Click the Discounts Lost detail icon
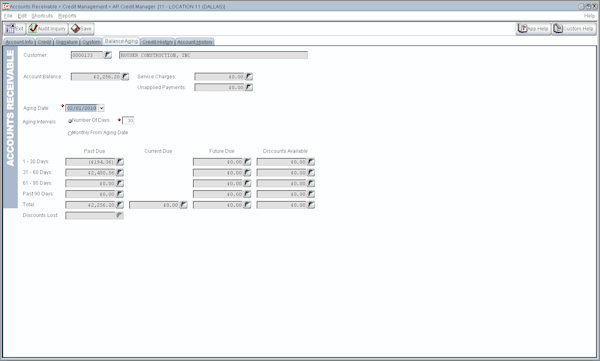The image size is (600, 361). point(120,216)
